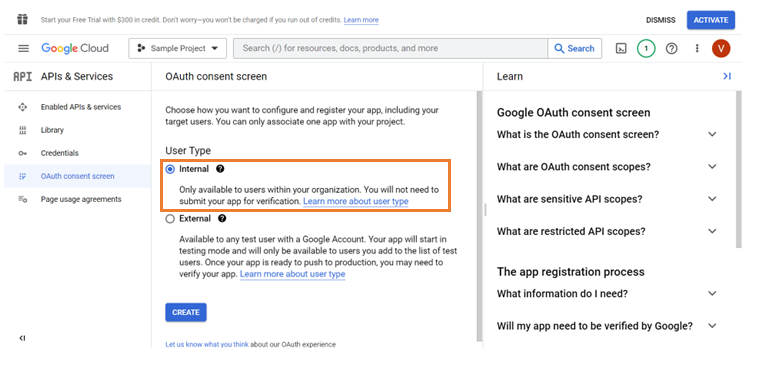The width and height of the screenshot is (757, 379).
Task: Select the External user type radio
Action: (170, 219)
